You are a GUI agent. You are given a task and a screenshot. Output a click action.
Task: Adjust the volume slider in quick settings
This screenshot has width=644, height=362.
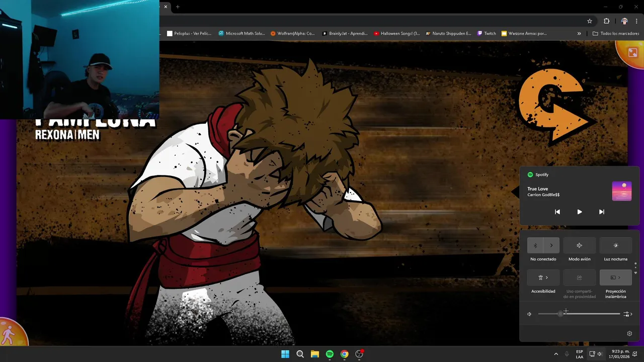click(x=579, y=314)
